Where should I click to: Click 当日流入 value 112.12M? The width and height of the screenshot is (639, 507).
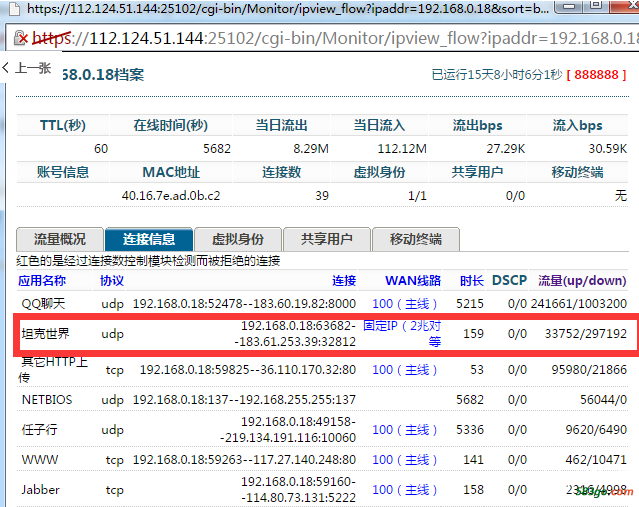coord(402,149)
